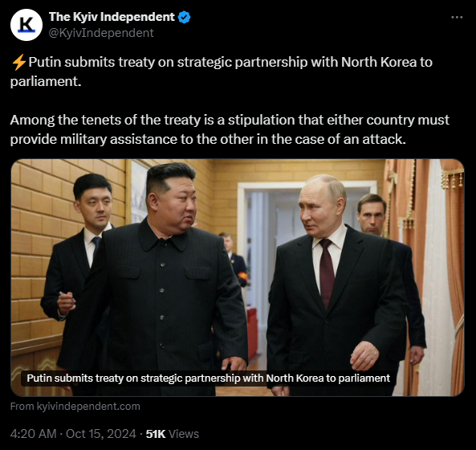Screen dimensions: 476x450
Task: Open the three-dot more options menu
Action: 457,18
